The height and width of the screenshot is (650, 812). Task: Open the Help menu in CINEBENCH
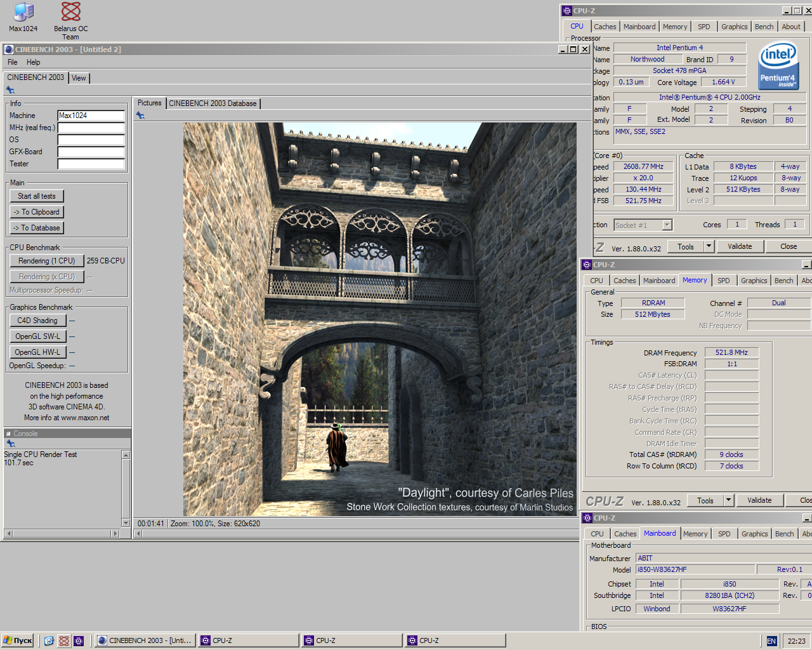[x=34, y=62]
